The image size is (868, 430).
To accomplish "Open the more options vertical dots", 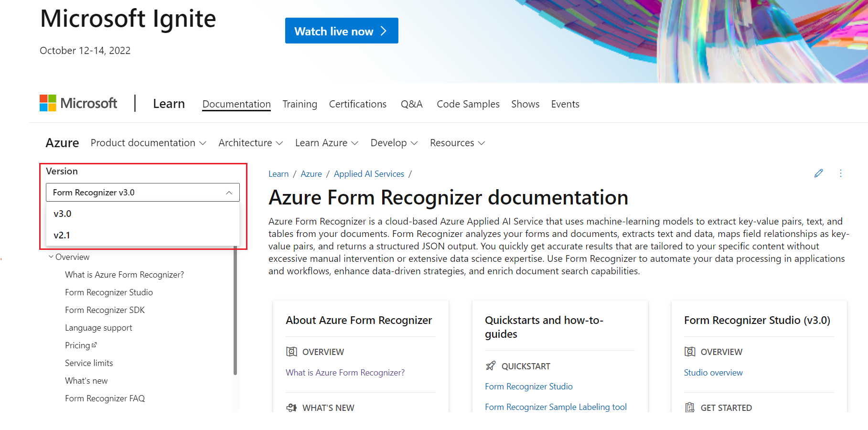I will click(x=841, y=173).
